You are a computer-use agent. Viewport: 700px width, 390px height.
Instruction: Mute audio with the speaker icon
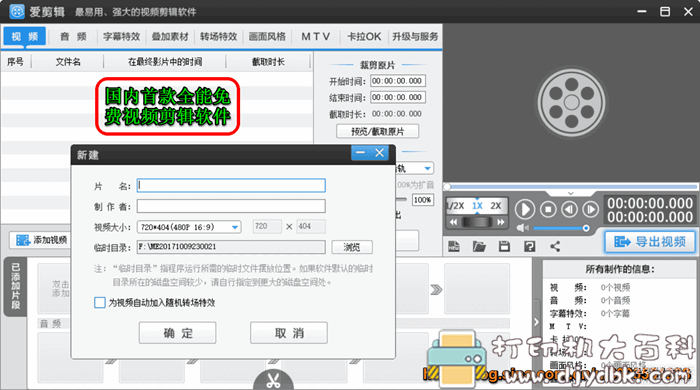(x=522, y=228)
